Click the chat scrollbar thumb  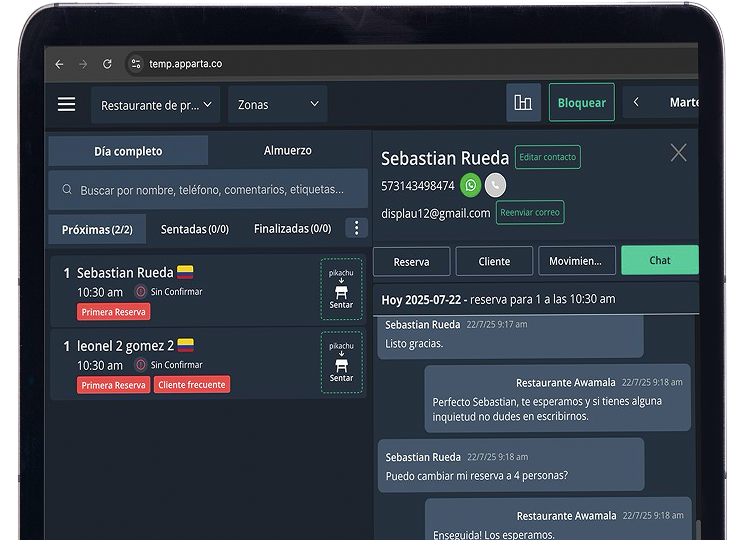click(698, 529)
